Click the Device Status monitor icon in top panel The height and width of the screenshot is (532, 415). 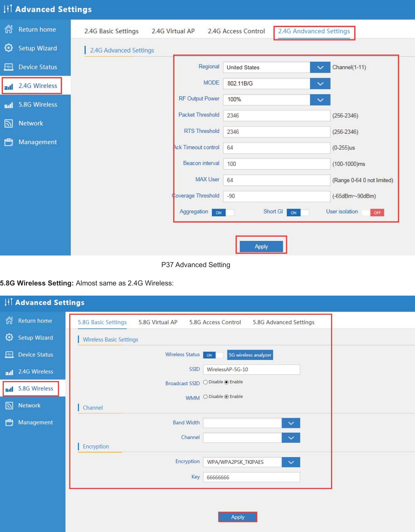(x=9, y=67)
